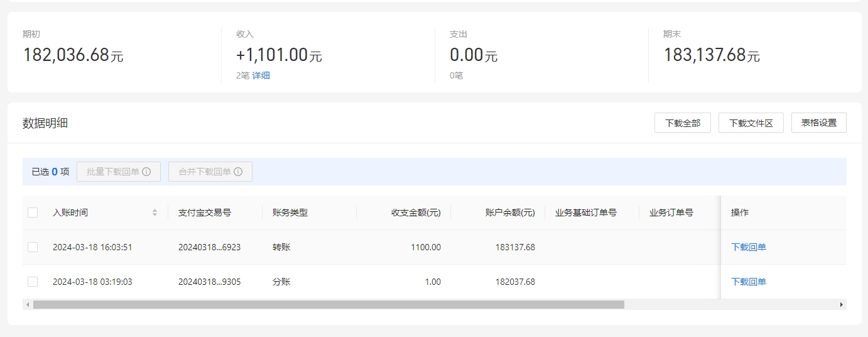Screen dimensions: 868x337
Task: Click the 合并下载回单 button
Action: click(x=210, y=172)
